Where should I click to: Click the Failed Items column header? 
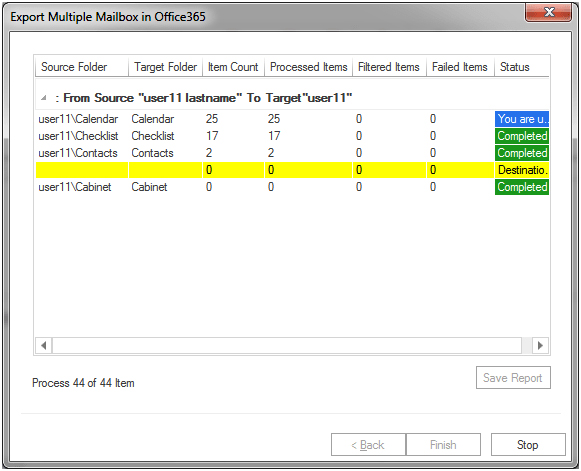[x=461, y=67]
